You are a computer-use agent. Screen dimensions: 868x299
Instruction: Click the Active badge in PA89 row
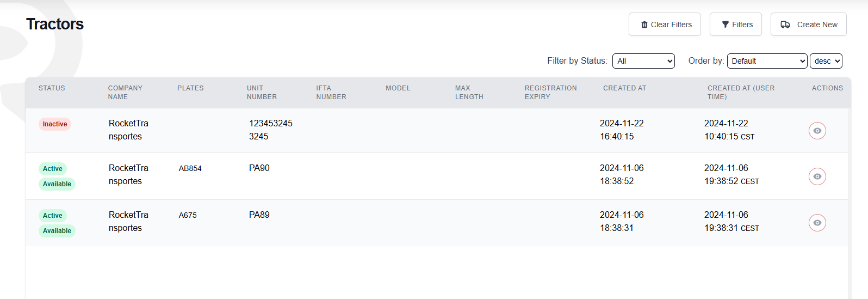53,216
